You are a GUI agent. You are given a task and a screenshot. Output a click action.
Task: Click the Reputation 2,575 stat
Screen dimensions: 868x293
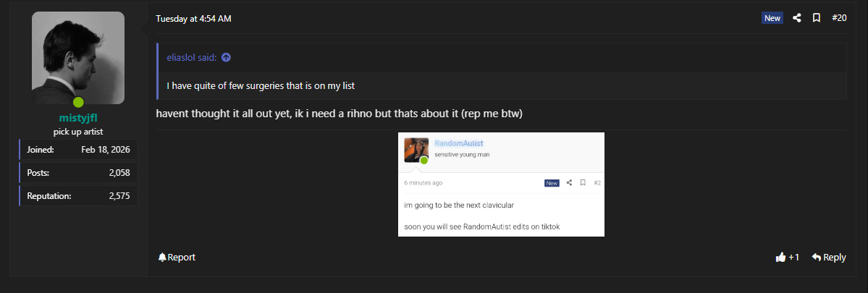78,196
